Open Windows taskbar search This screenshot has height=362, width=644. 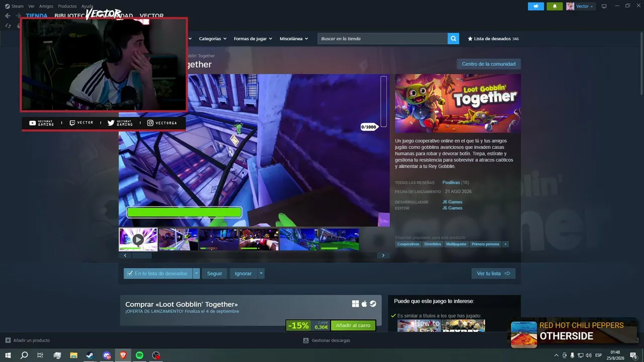(x=24, y=355)
